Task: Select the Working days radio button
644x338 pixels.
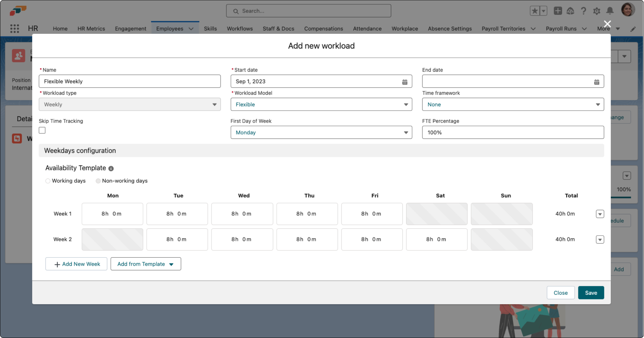Action: pyautogui.click(x=48, y=181)
